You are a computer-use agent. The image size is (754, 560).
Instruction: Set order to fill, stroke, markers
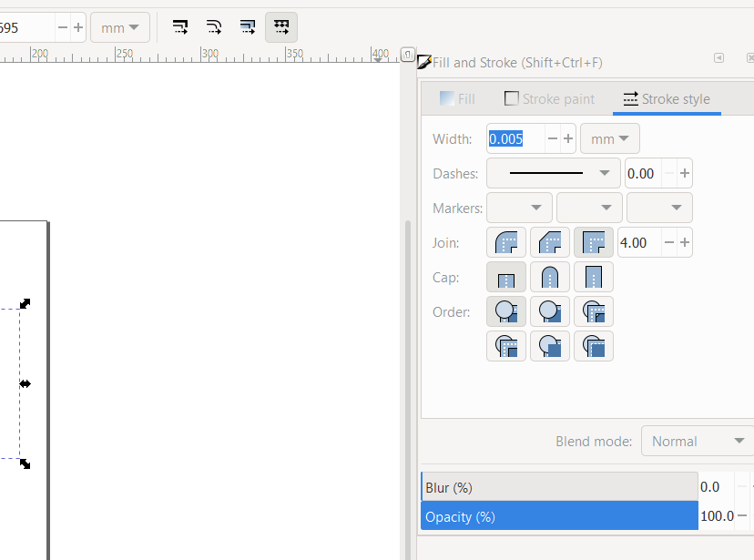click(506, 311)
